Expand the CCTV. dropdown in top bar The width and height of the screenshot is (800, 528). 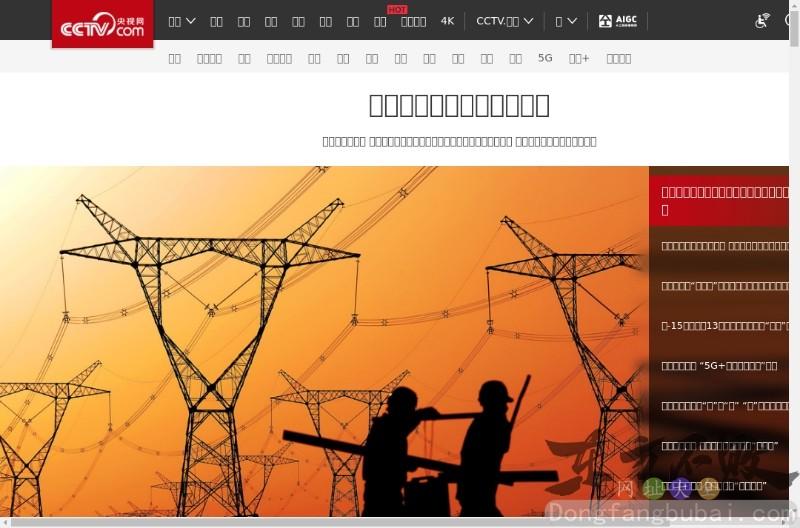click(x=504, y=21)
